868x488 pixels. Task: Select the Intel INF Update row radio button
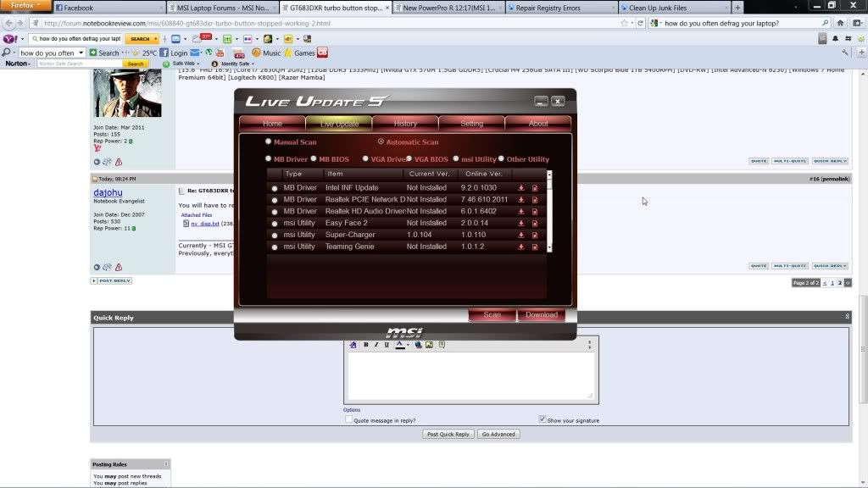(275, 189)
